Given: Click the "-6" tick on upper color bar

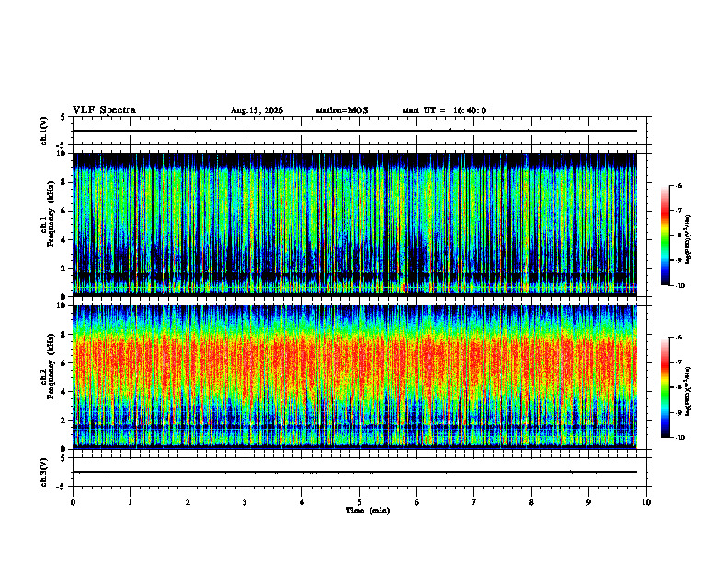Looking at the screenshot, I should pos(678,185).
